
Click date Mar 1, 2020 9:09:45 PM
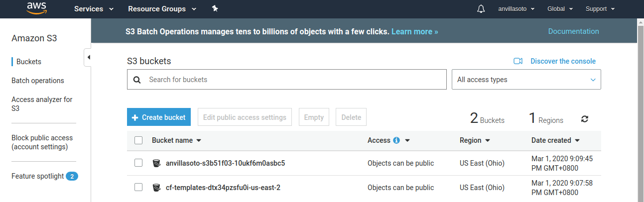pos(562,163)
